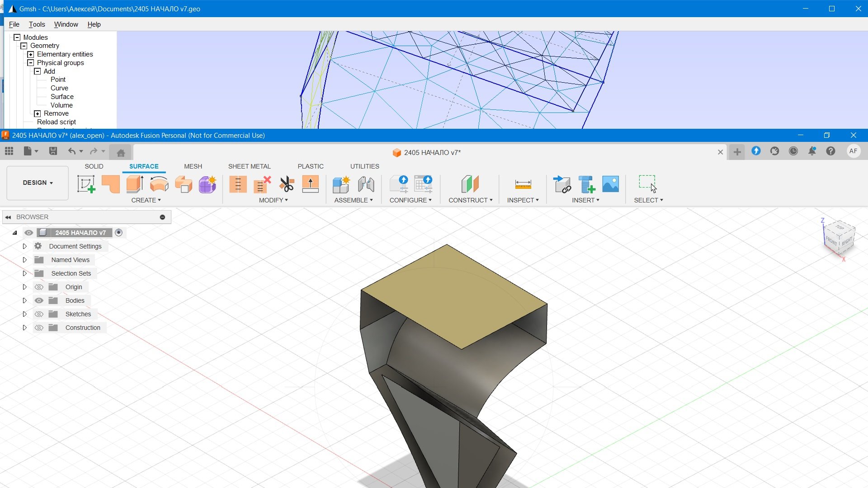
Task: Click the Select window tool icon
Action: [648, 184]
